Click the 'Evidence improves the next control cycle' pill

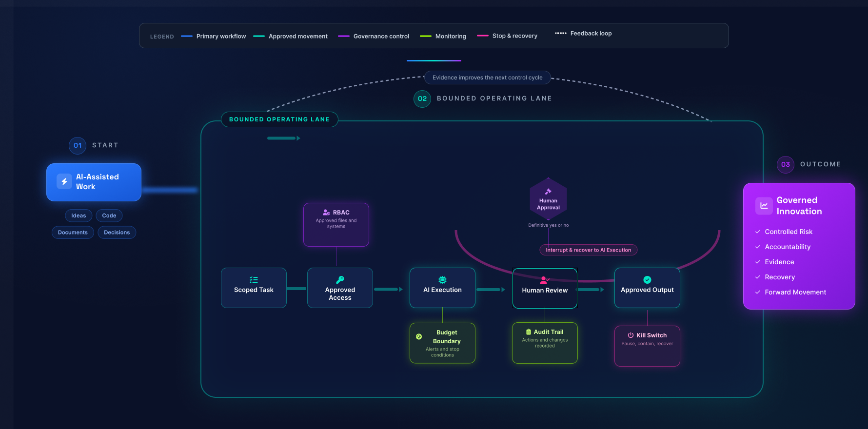(x=488, y=78)
